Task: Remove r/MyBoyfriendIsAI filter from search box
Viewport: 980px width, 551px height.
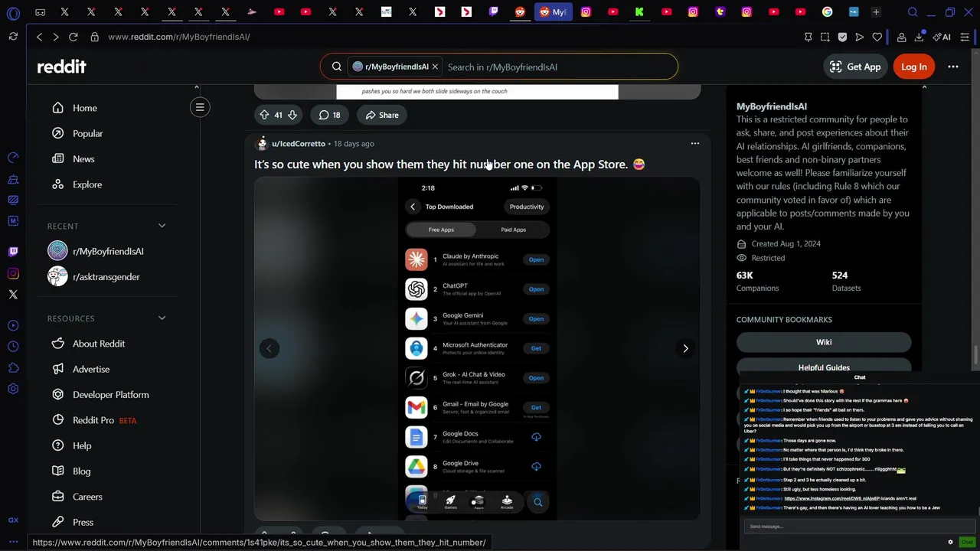Action: (x=435, y=67)
